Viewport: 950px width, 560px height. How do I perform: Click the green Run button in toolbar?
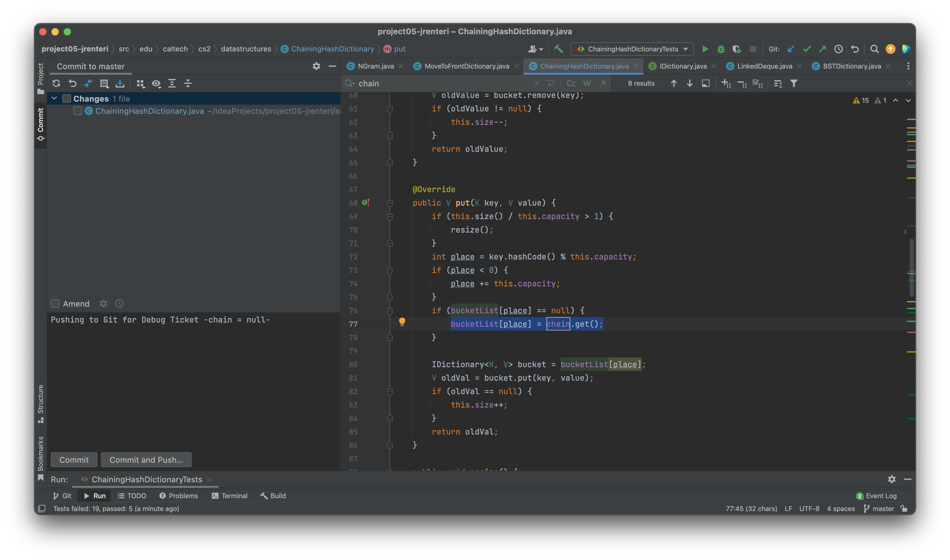coord(705,49)
